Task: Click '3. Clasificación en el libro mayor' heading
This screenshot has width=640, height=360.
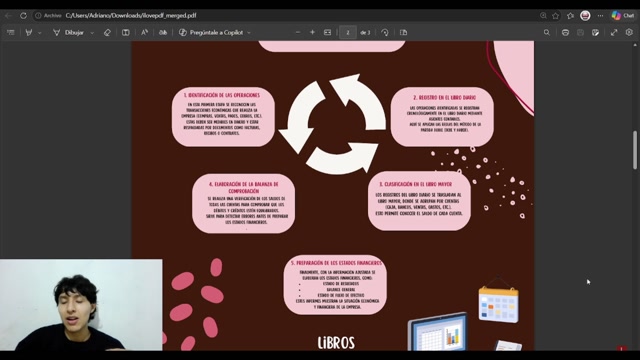Action: pos(416,184)
